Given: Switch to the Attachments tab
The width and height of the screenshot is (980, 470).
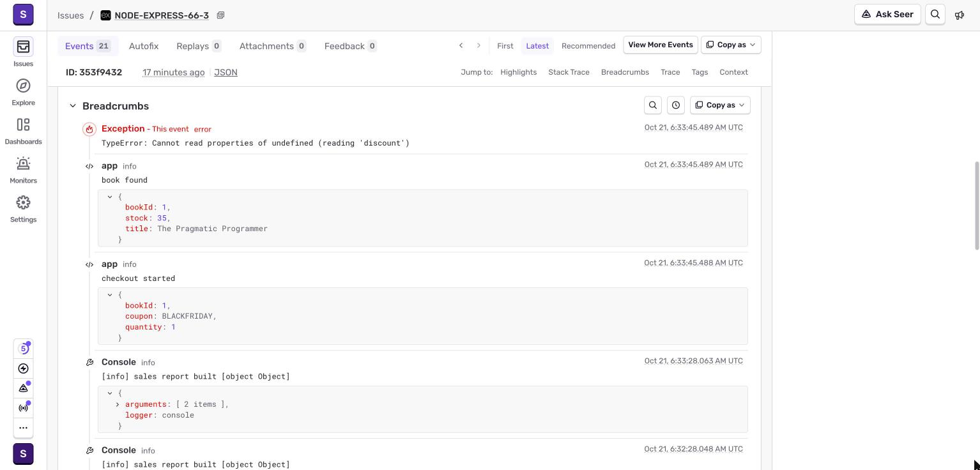Looking at the screenshot, I should tap(273, 46).
